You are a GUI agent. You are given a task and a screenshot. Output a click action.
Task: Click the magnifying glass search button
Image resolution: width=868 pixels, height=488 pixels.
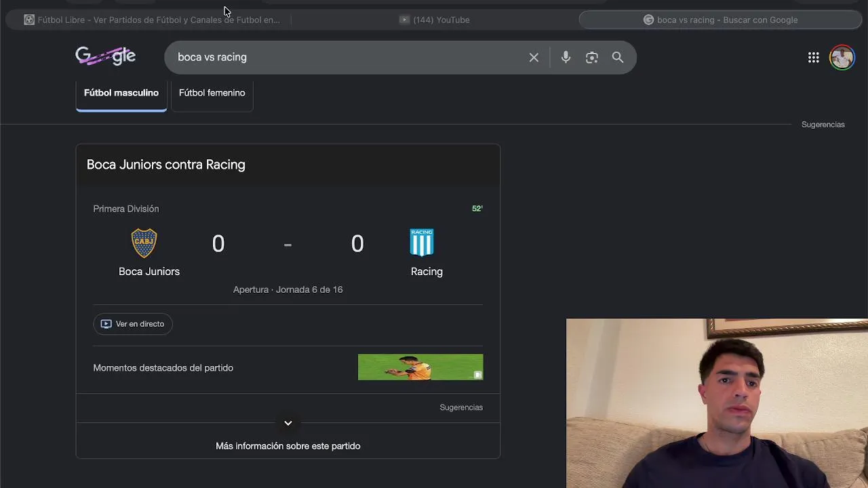618,58
